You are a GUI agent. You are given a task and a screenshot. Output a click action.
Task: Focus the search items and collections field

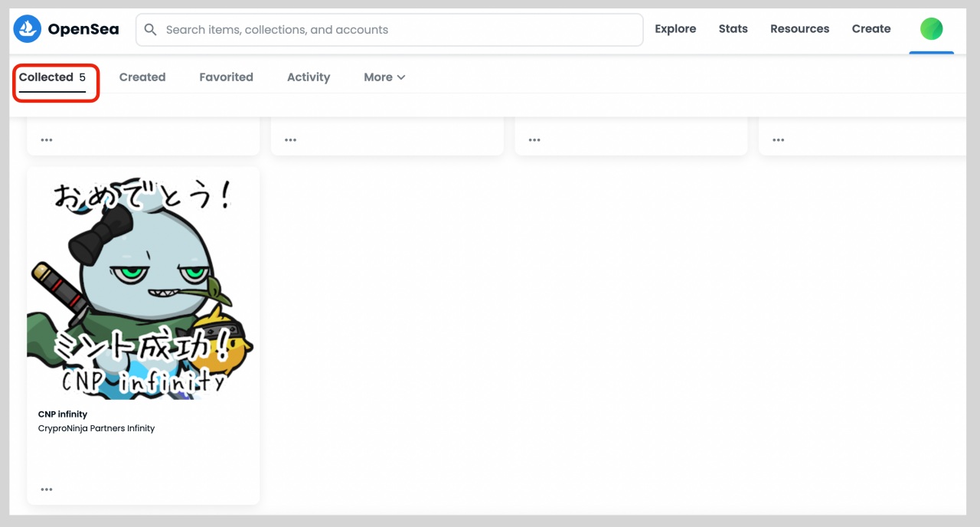point(389,30)
